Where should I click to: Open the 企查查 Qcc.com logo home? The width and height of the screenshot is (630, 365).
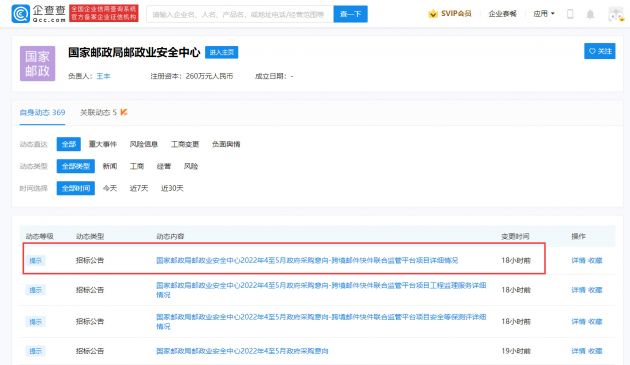pos(39,14)
